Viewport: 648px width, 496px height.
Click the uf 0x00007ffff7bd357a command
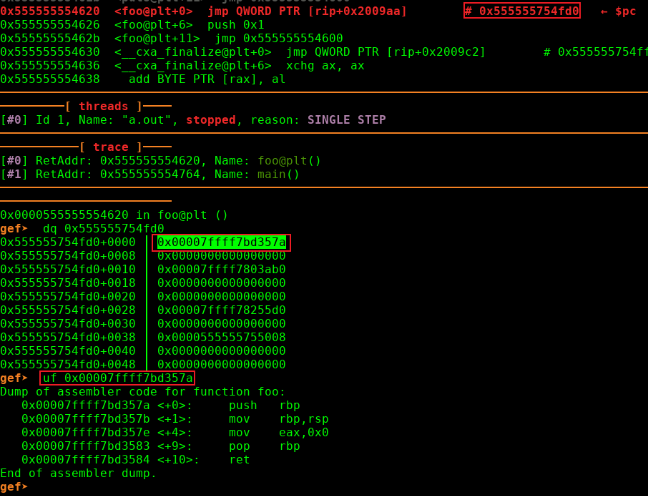tap(118, 378)
